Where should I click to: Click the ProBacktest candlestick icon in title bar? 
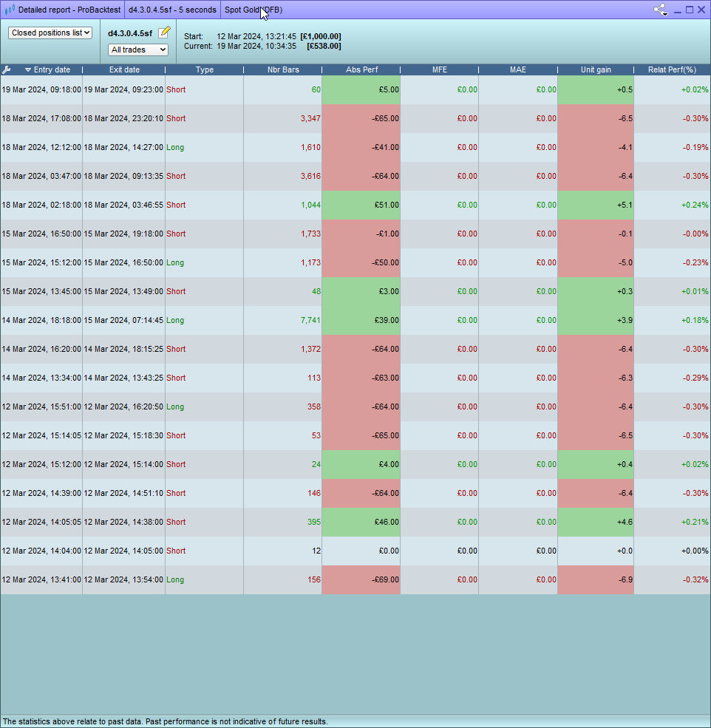pos(10,10)
